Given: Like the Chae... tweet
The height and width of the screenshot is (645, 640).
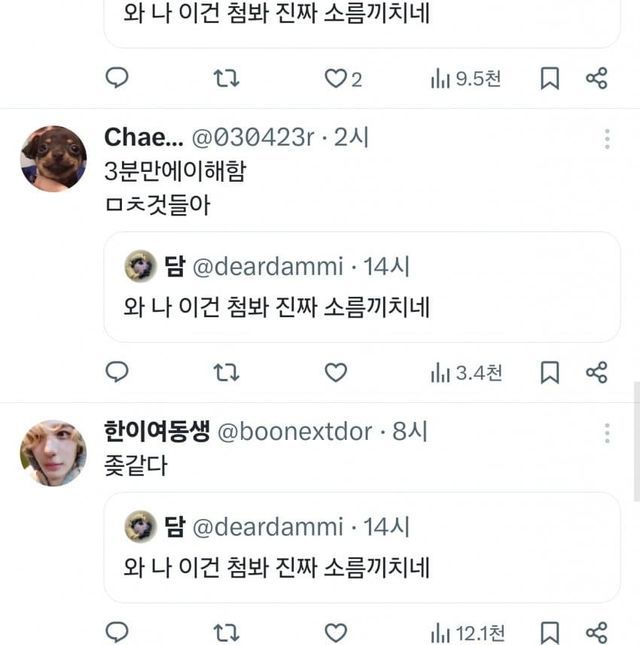Looking at the screenshot, I should coord(336,372).
